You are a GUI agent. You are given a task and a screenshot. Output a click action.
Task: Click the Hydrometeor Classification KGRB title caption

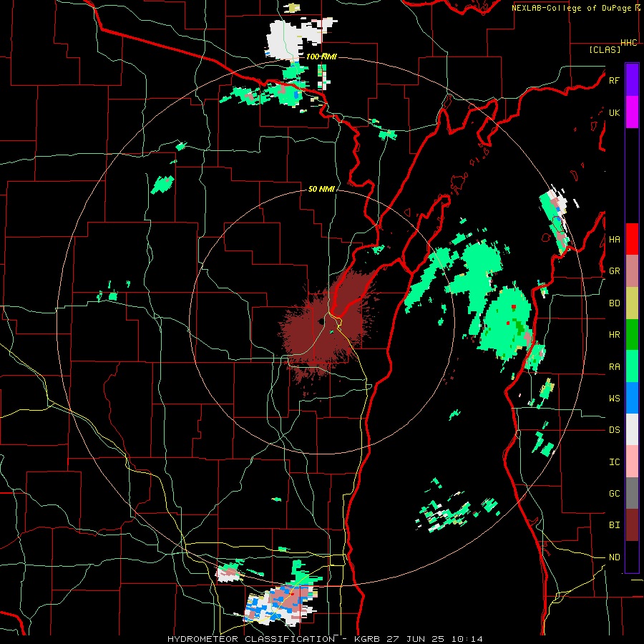tap(325, 639)
